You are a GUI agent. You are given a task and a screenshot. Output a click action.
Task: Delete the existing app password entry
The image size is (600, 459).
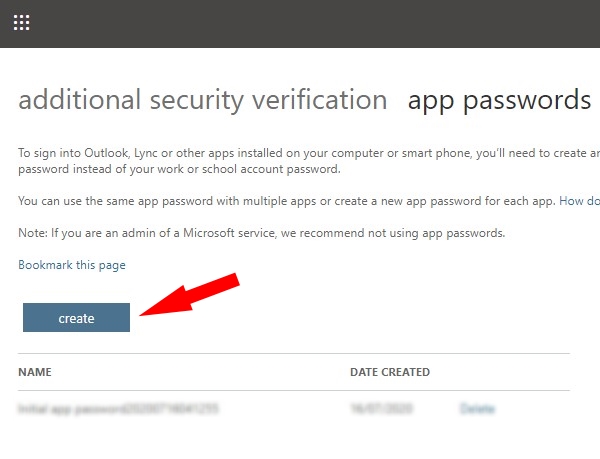pyautogui.click(x=477, y=409)
